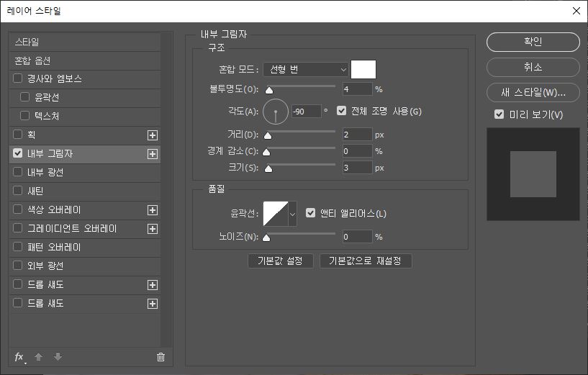This screenshot has height=375, width=588.
Task: Click the style preview thumbnail
Action: tap(533, 174)
